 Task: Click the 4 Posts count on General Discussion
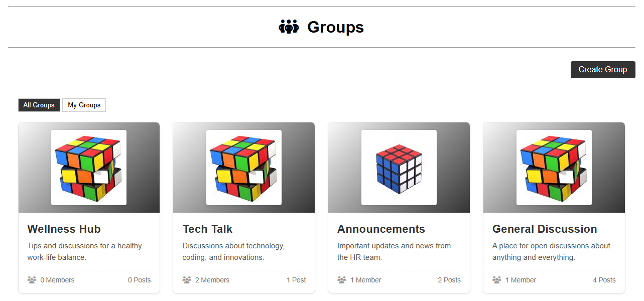pyautogui.click(x=604, y=280)
